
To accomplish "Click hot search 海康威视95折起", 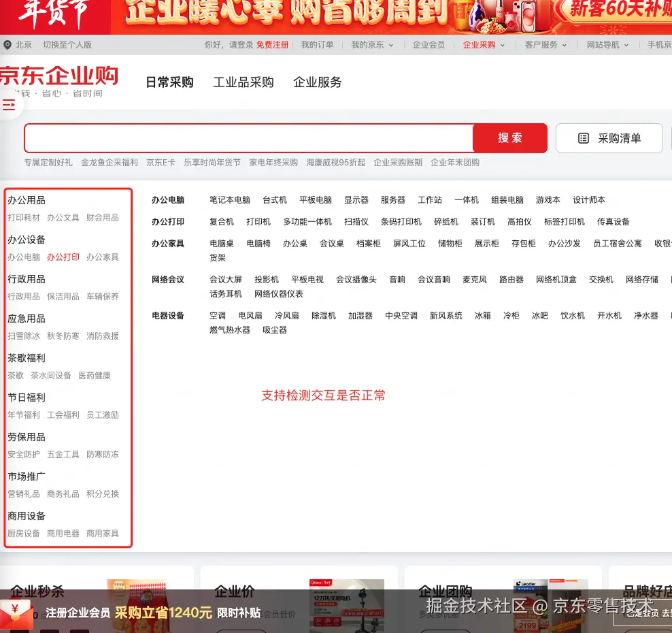I will (x=335, y=163).
